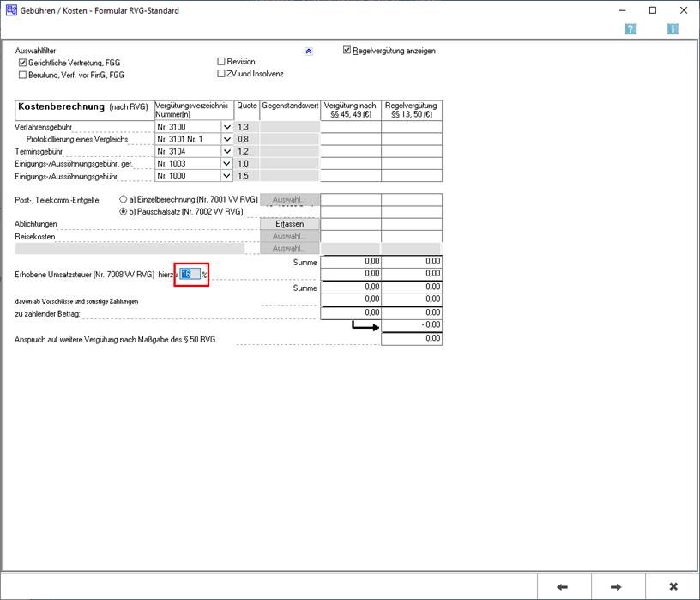The height and width of the screenshot is (600, 700).
Task: Open Nr. 1000 Einigungsgebühr dropdown
Action: [x=226, y=176]
